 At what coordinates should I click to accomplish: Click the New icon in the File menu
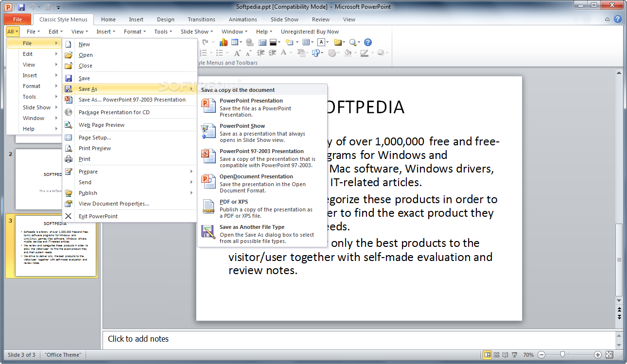point(69,44)
